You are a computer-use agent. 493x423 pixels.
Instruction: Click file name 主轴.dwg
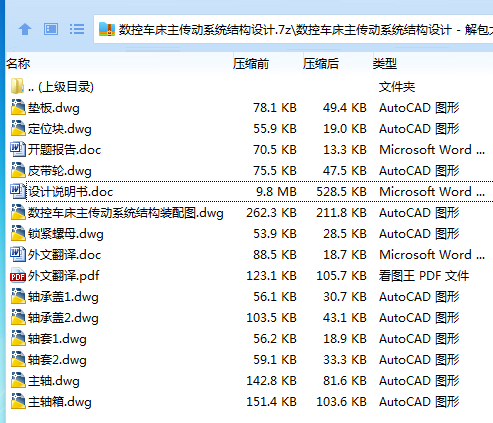(54, 381)
